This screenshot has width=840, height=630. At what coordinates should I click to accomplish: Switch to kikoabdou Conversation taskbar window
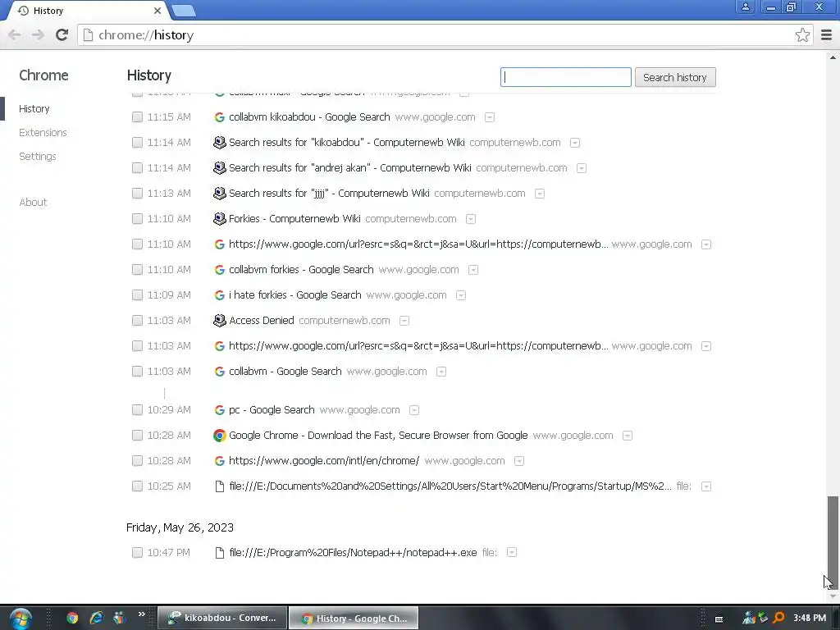[223, 619]
